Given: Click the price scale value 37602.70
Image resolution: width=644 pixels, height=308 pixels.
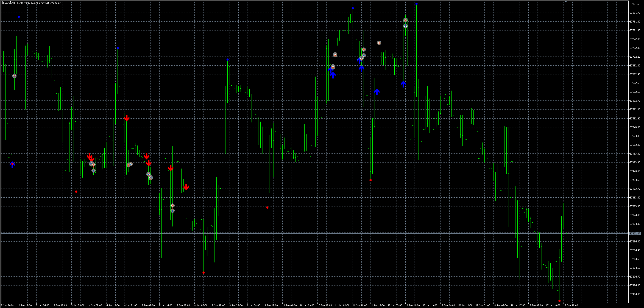Looking at the screenshot, I should point(635,101).
